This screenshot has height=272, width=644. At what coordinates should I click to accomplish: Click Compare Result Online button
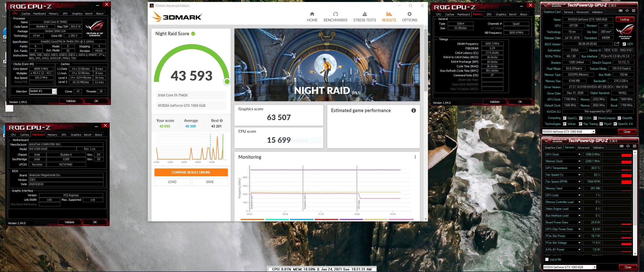click(191, 172)
